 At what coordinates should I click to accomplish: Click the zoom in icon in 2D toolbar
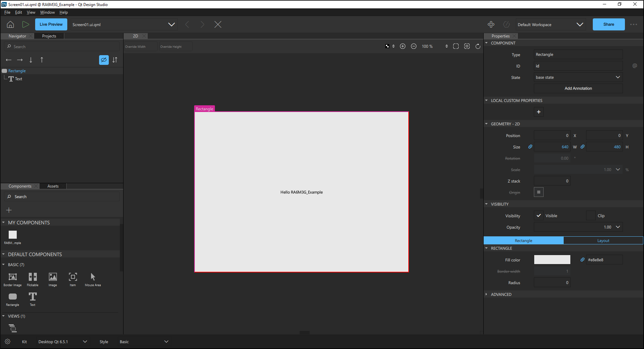pos(403,46)
